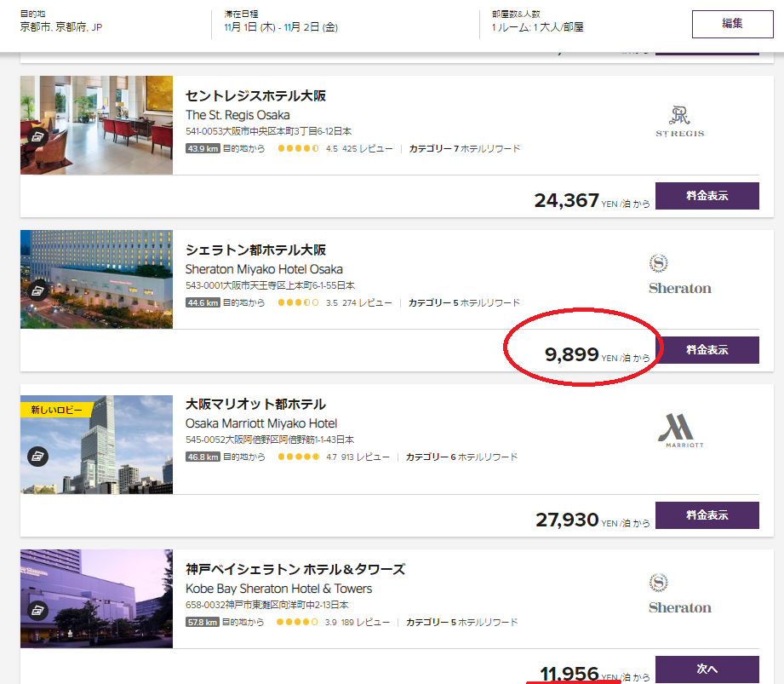This screenshot has height=684, width=784.
Task: Click address 658-0032神戸市東灘区向洋町中2-13日本
Action: [267, 605]
